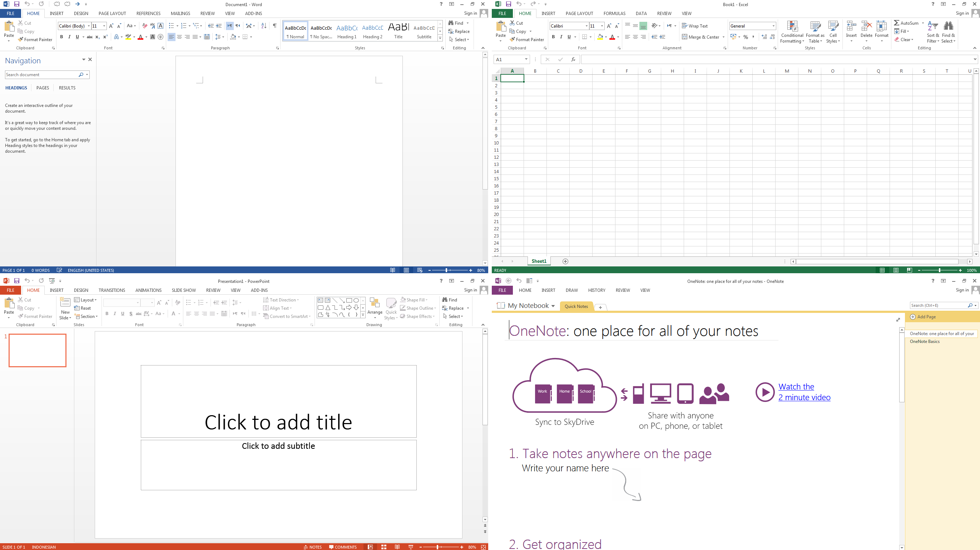The image size is (980, 550).
Task: Click the Format Painter in Word
Action: [35, 40]
